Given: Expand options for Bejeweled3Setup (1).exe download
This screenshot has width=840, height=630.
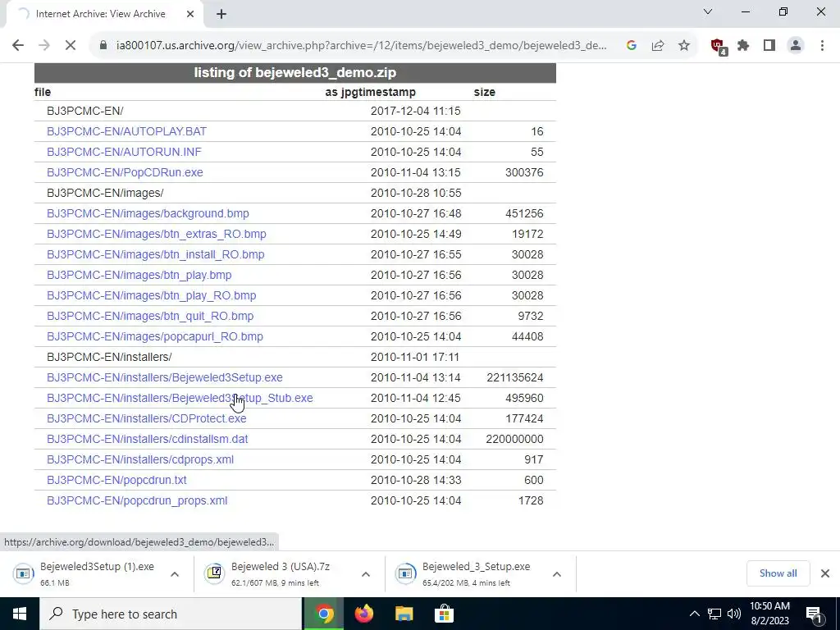Looking at the screenshot, I should (175, 573).
